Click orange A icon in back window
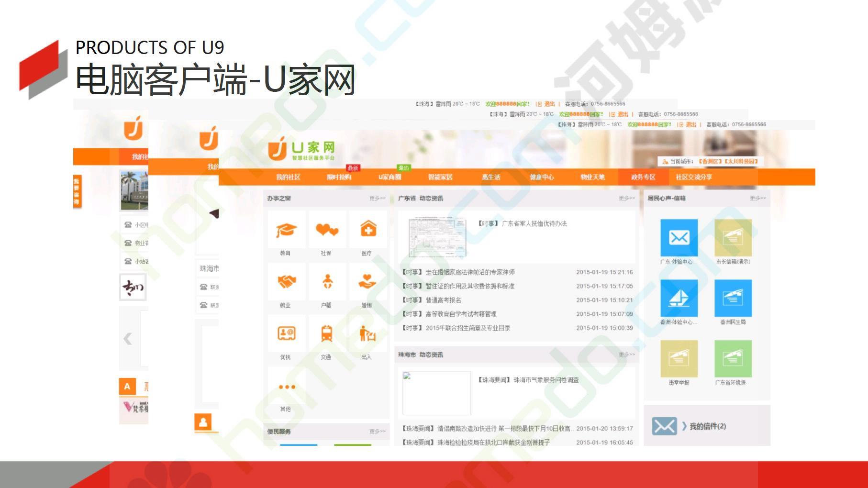The image size is (868, 488). click(127, 387)
